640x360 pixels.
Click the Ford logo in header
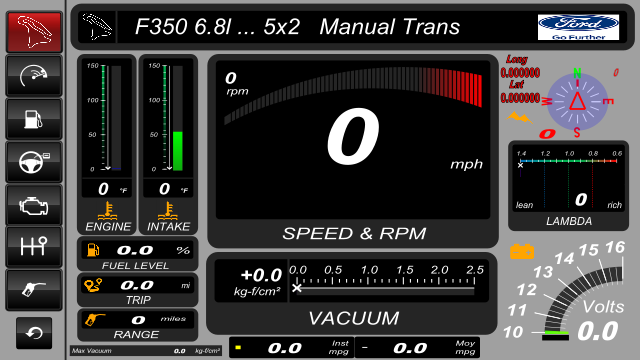pyautogui.click(x=578, y=27)
